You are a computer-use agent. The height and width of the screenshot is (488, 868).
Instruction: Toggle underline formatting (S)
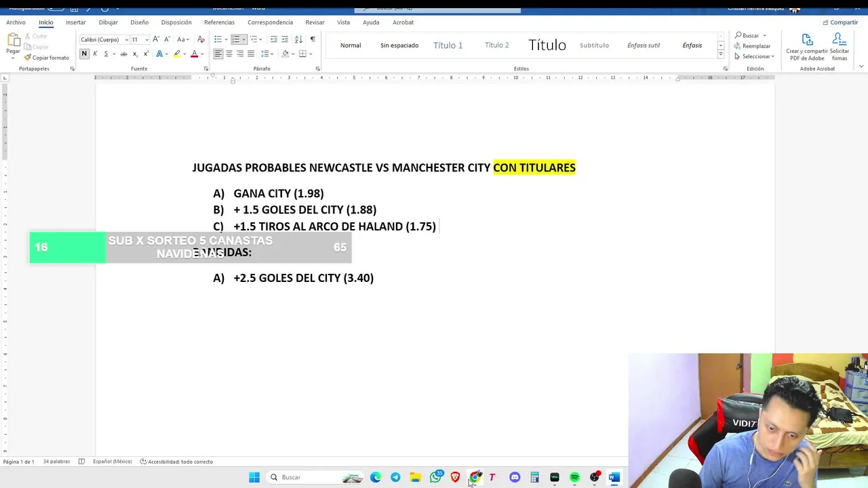106,54
